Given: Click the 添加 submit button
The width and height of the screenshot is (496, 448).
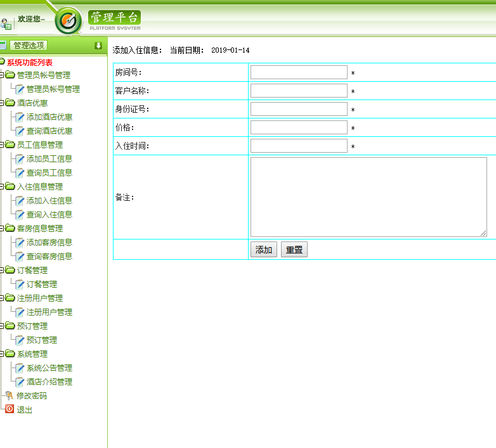Looking at the screenshot, I should [264, 250].
